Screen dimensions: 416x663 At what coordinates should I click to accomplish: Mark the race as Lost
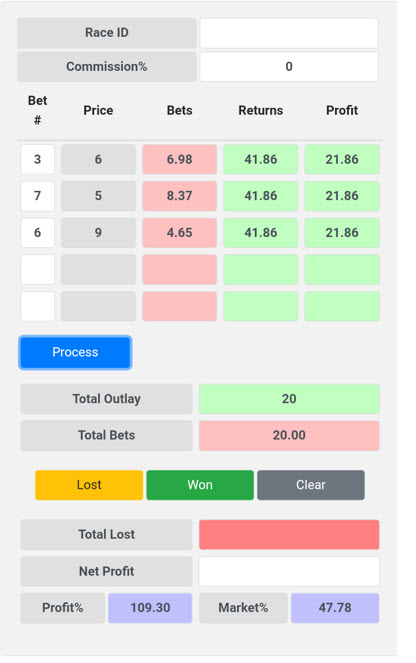pos(89,485)
